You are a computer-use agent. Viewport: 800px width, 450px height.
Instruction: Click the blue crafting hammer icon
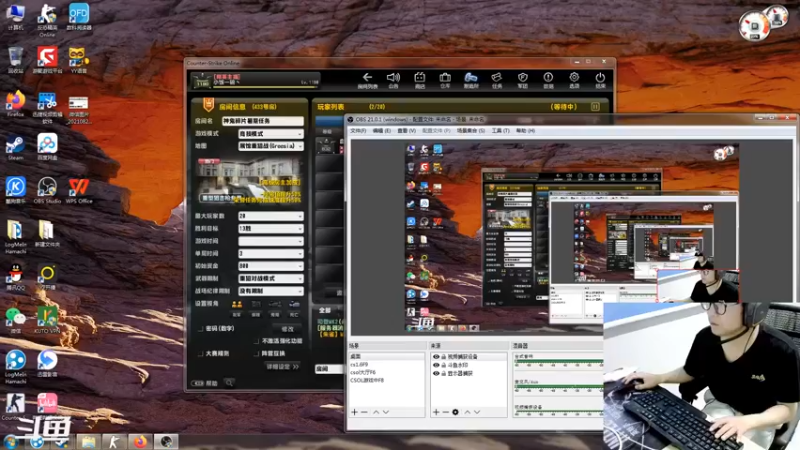coord(470,78)
